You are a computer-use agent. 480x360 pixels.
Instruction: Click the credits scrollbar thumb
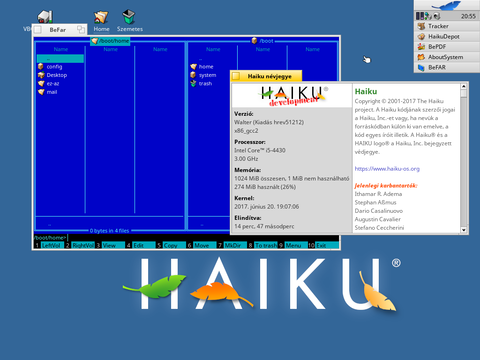(x=463, y=94)
